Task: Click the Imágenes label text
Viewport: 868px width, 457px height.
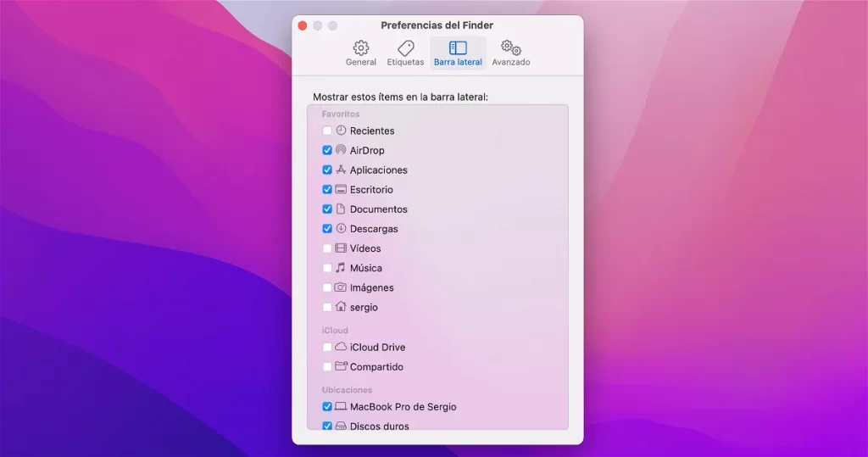Action: (x=372, y=287)
